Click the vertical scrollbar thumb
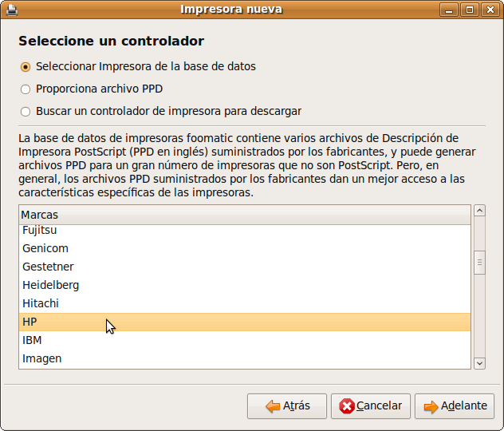Viewport: 504px width, 431px height. 479,263
